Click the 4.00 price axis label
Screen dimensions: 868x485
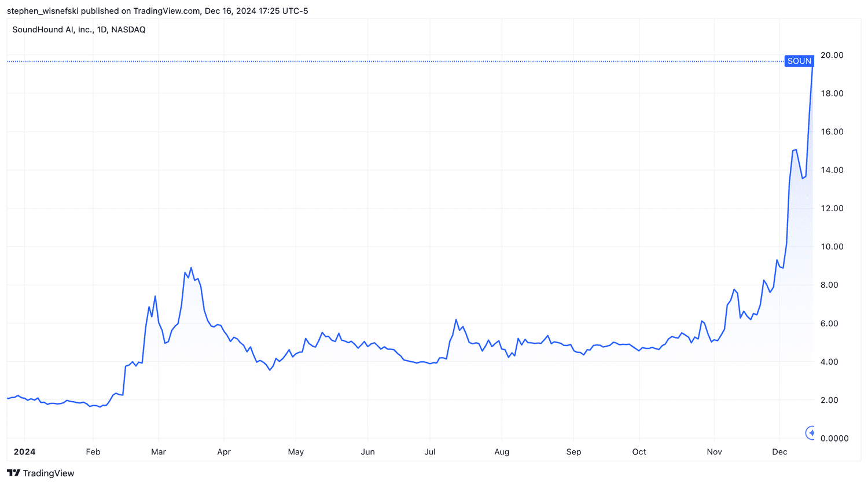830,361
